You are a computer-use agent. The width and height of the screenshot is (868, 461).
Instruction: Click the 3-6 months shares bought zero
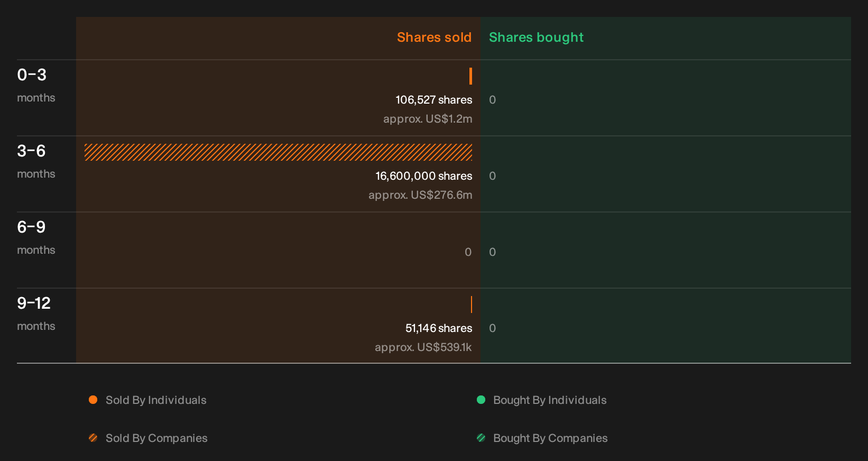[x=492, y=176]
